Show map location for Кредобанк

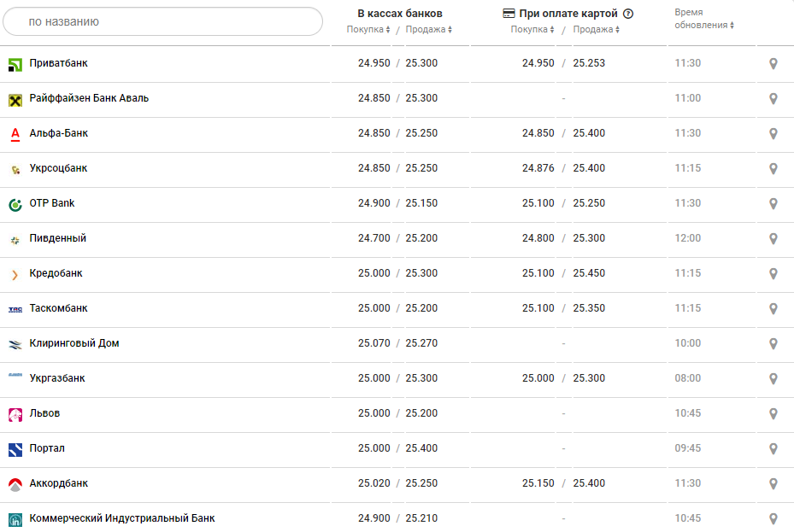(773, 274)
